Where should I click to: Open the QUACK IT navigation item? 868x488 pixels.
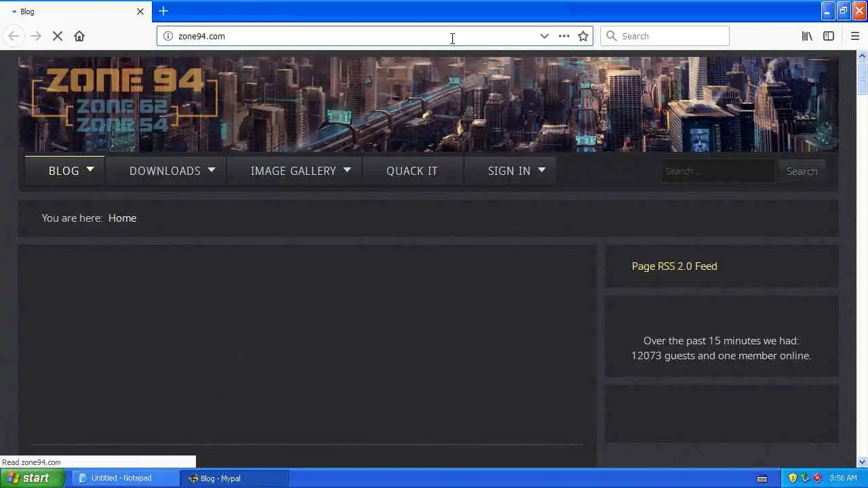click(412, 171)
